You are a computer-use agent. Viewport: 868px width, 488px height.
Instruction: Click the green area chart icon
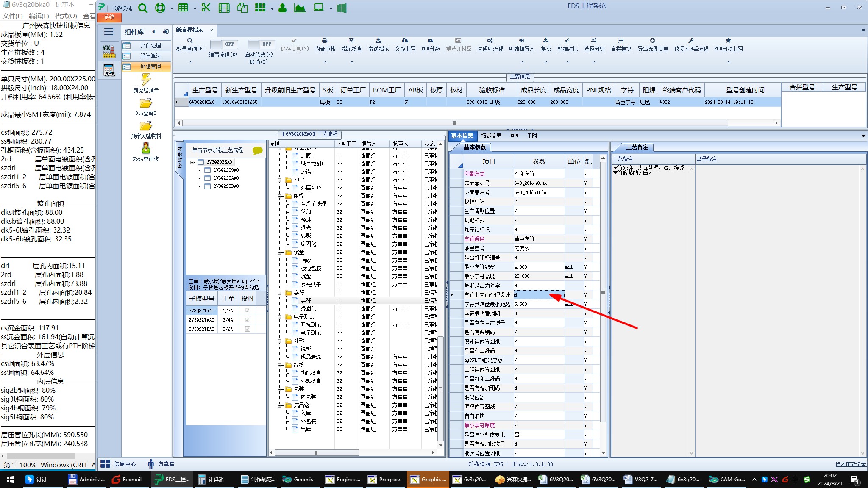(300, 8)
